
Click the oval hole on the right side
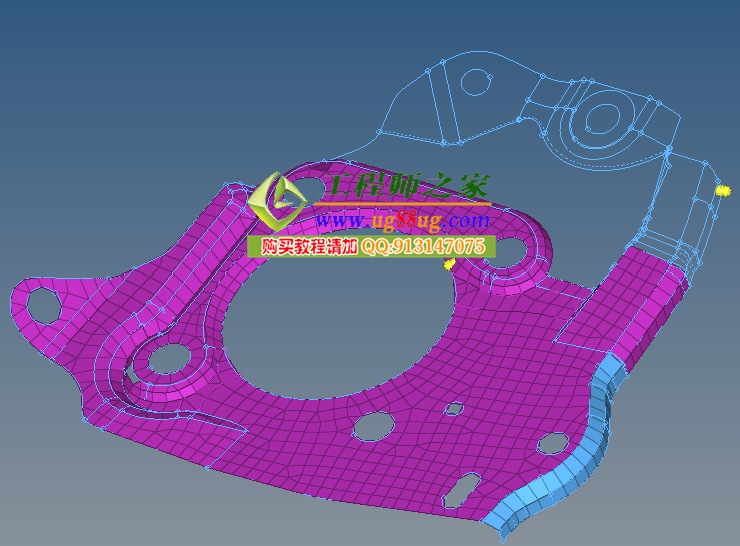(552, 441)
